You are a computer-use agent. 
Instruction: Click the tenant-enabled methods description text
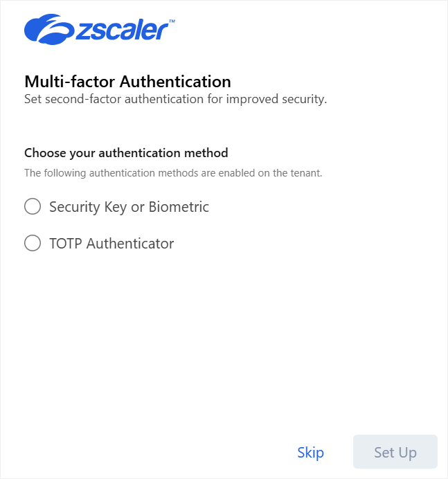(173, 173)
